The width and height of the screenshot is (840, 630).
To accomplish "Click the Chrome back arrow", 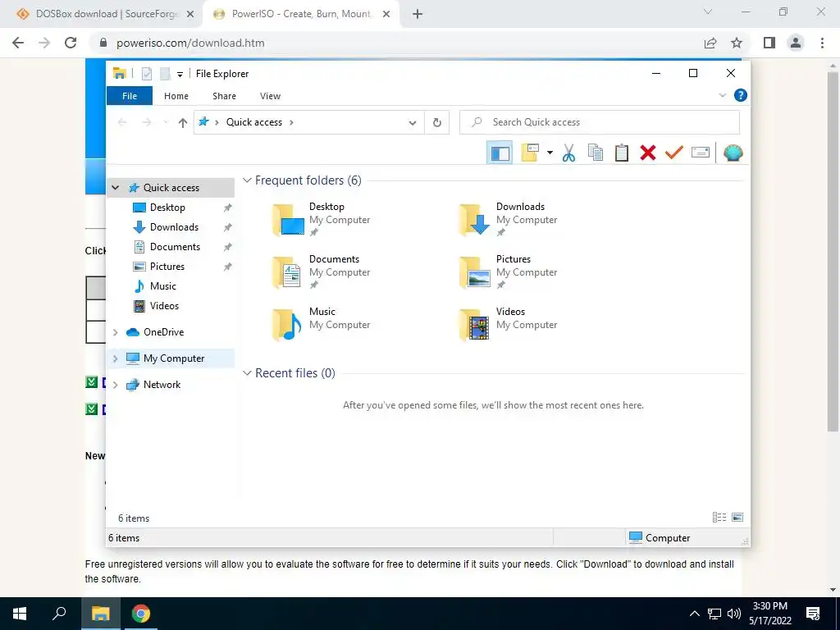I will (x=18, y=43).
